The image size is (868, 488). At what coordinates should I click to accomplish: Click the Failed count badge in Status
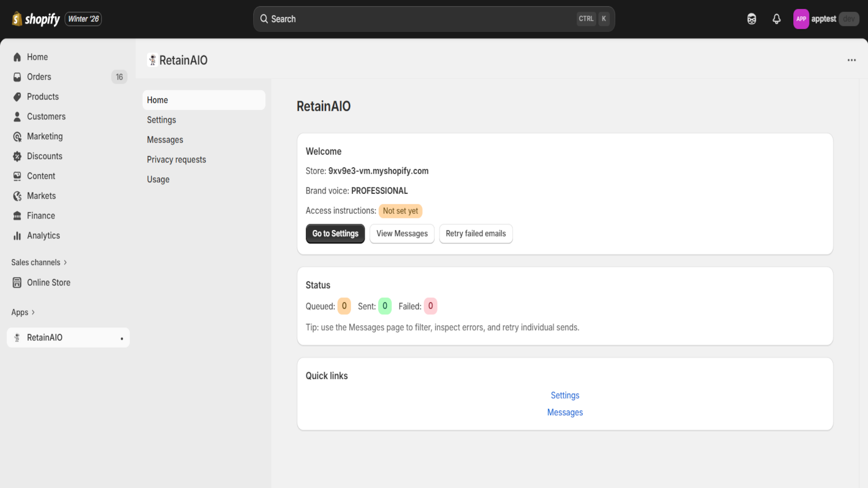(x=430, y=306)
